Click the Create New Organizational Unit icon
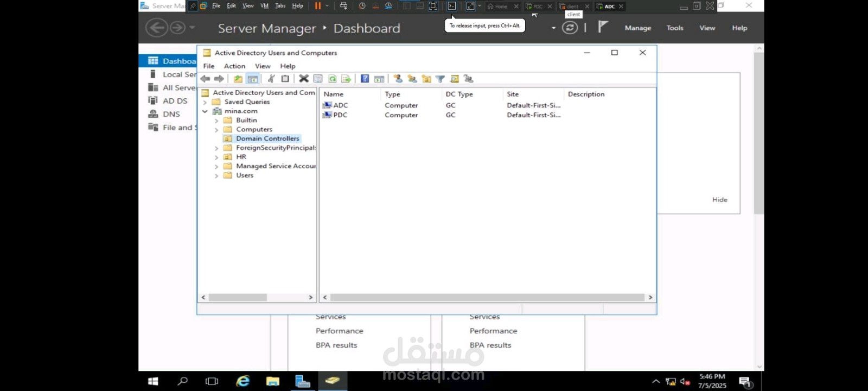The image size is (868, 391). (426, 79)
